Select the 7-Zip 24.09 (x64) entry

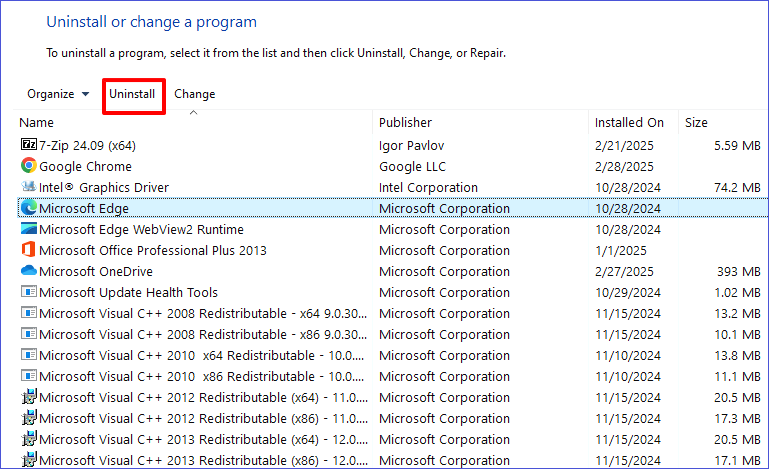87,146
